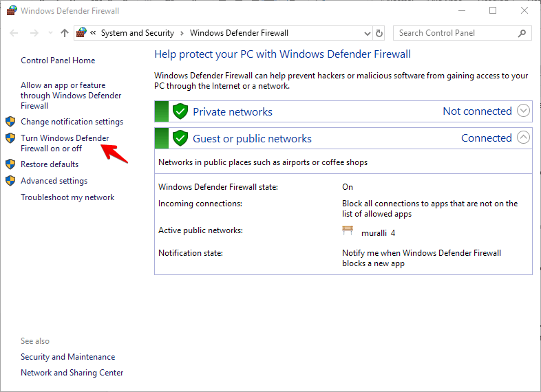Open Change notification settings

tap(72, 122)
